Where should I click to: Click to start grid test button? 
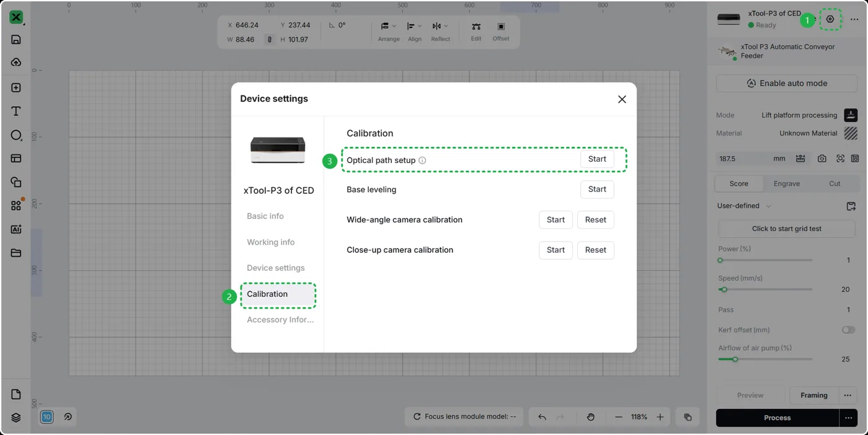pyautogui.click(x=787, y=229)
